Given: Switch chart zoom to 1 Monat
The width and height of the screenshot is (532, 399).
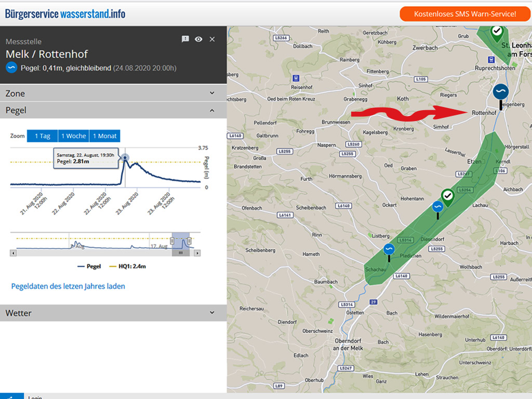Looking at the screenshot, I should 104,136.
